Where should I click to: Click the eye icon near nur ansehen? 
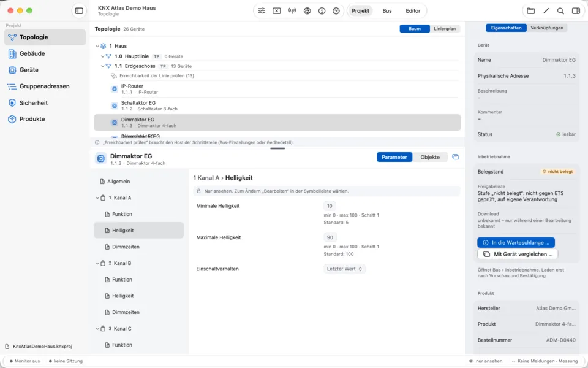pyautogui.click(x=471, y=361)
